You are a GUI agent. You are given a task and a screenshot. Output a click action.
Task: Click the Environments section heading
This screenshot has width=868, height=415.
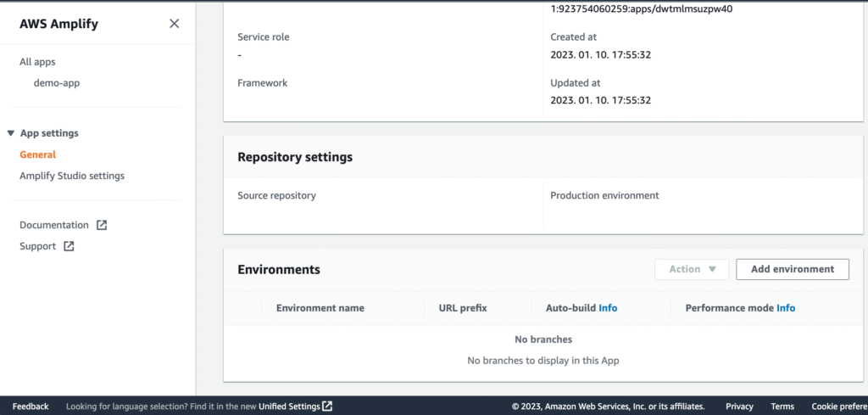pos(279,270)
